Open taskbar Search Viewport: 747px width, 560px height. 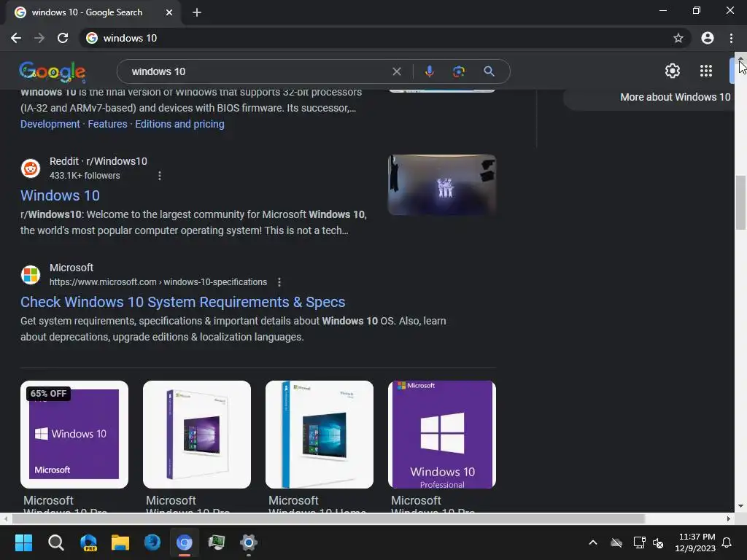tap(55, 542)
